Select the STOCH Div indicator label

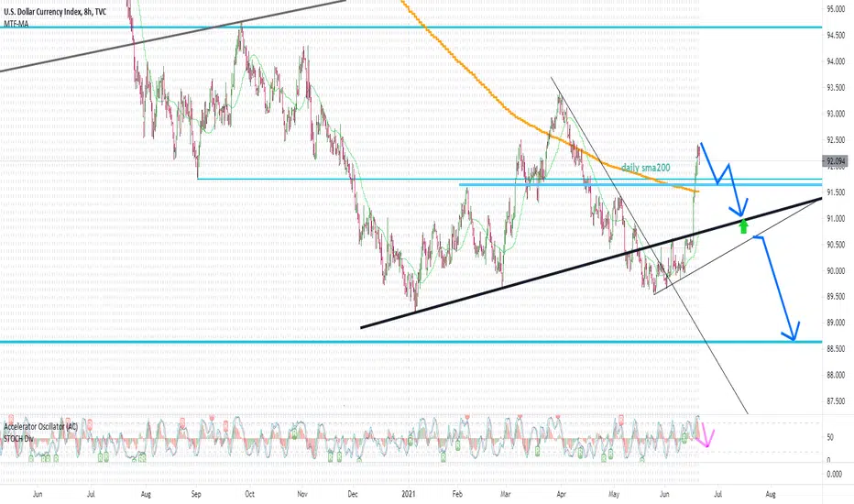coord(18,438)
